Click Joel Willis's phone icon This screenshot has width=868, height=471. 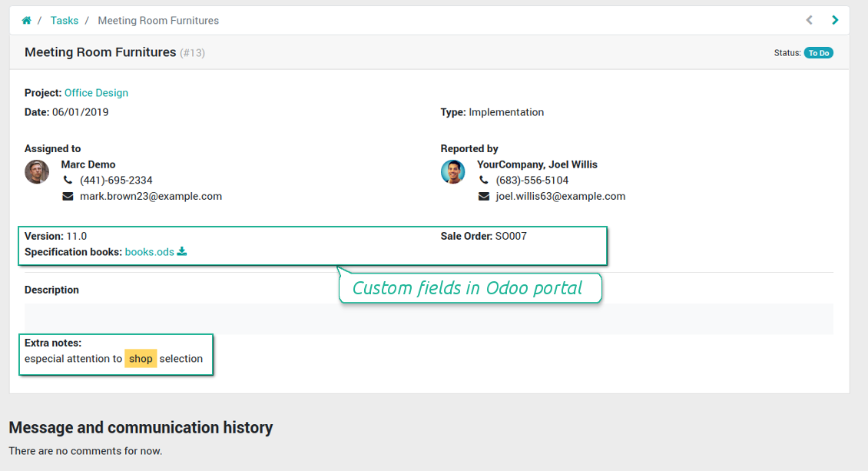[x=484, y=180]
